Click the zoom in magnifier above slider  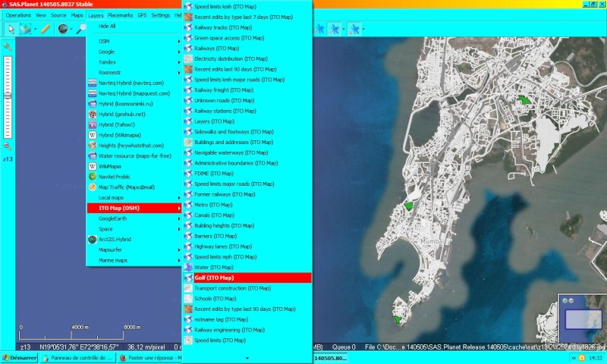[x=8, y=47]
